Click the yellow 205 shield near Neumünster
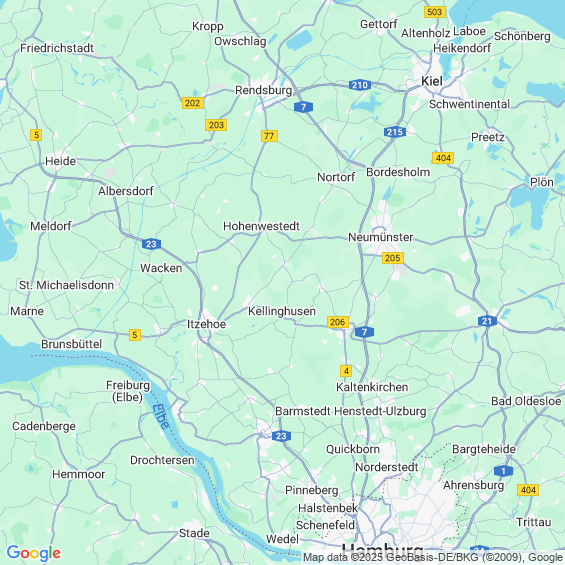565x565 pixels. point(392,258)
